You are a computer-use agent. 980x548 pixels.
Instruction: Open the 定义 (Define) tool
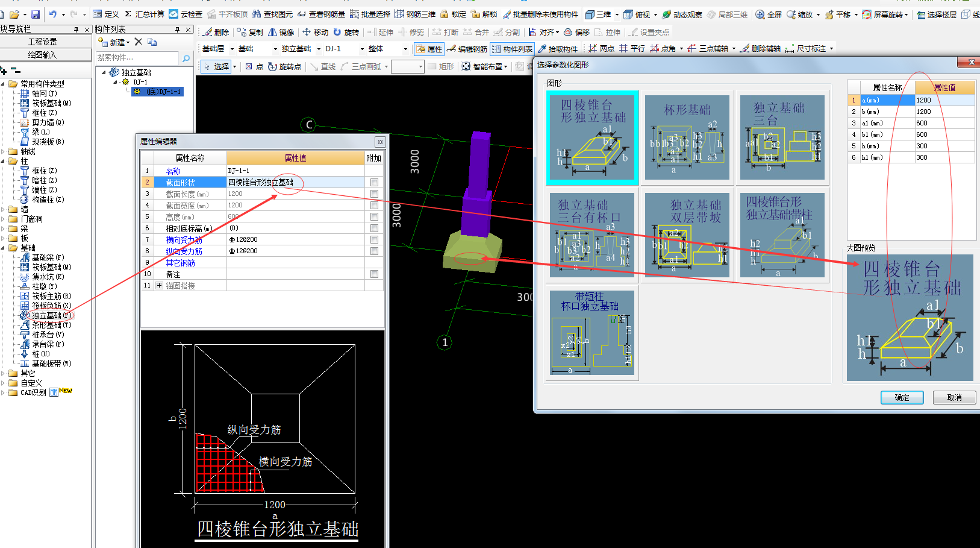pos(106,14)
